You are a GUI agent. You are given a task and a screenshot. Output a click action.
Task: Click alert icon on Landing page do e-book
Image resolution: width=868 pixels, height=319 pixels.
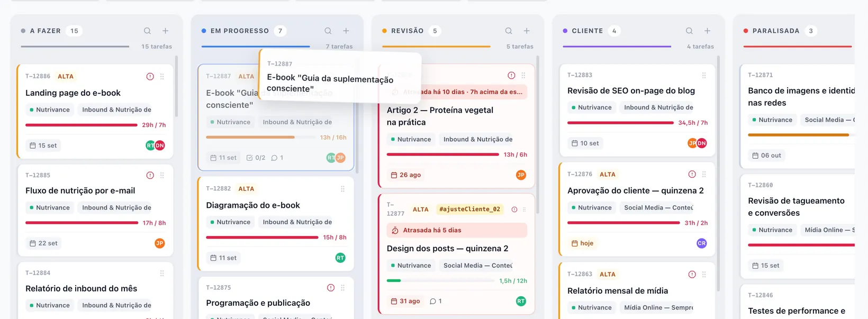click(150, 77)
